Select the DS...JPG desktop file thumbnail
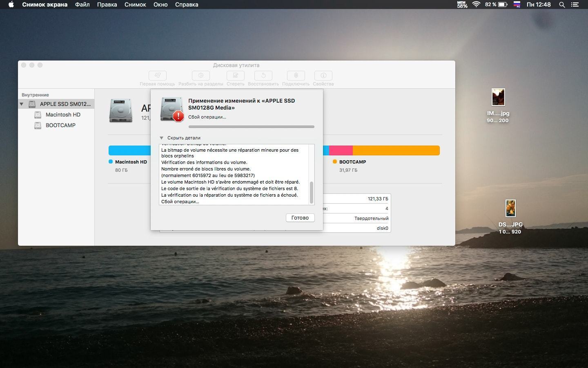The width and height of the screenshot is (588, 368). (510, 209)
